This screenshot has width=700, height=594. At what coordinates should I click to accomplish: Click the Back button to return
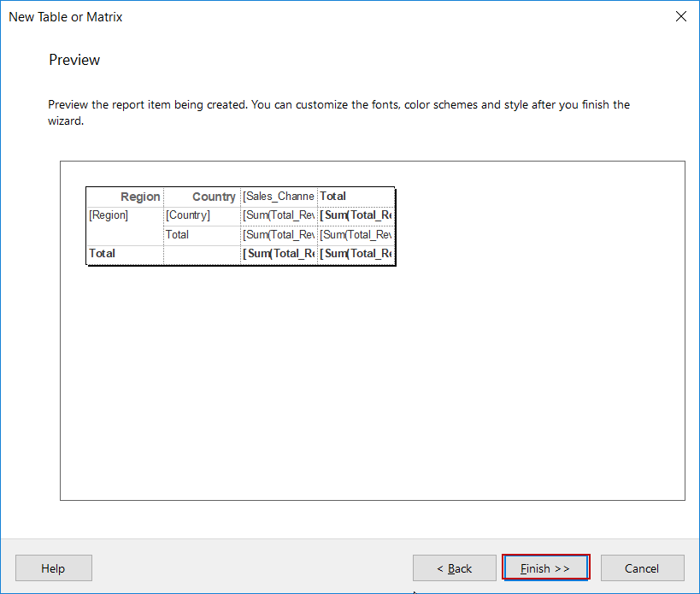pos(454,568)
